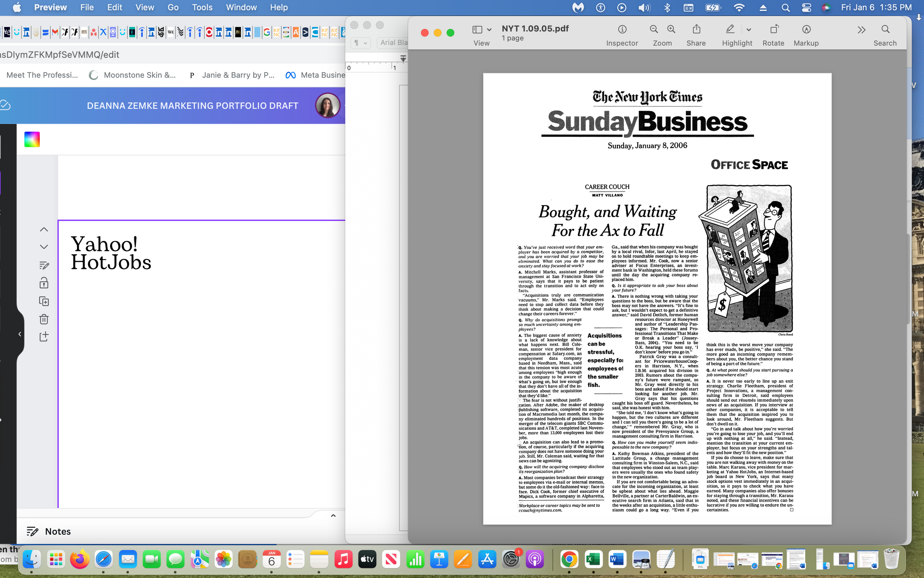Open the Markup toolbar icon

[x=806, y=29]
